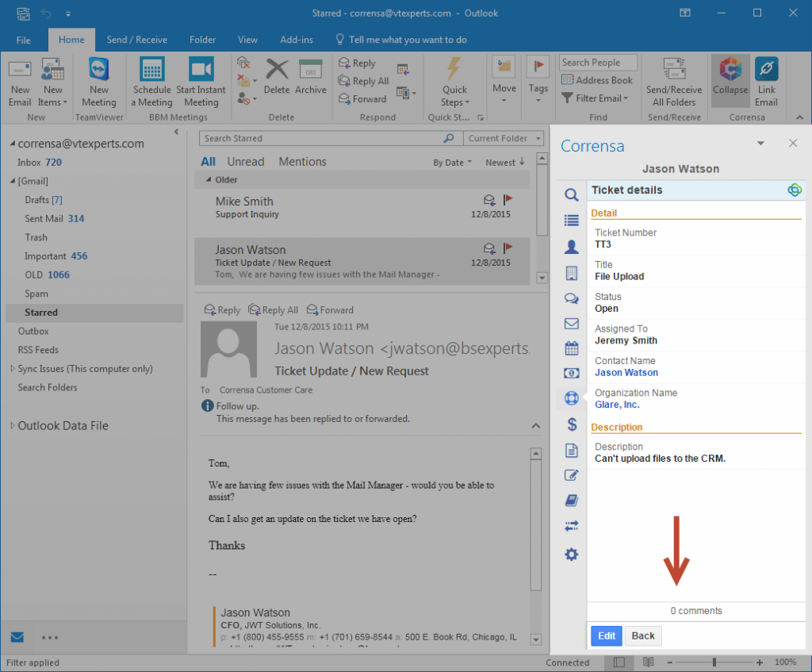Click the Back button in Corrensa
Screen dimensions: 812x672
pyautogui.click(x=643, y=636)
